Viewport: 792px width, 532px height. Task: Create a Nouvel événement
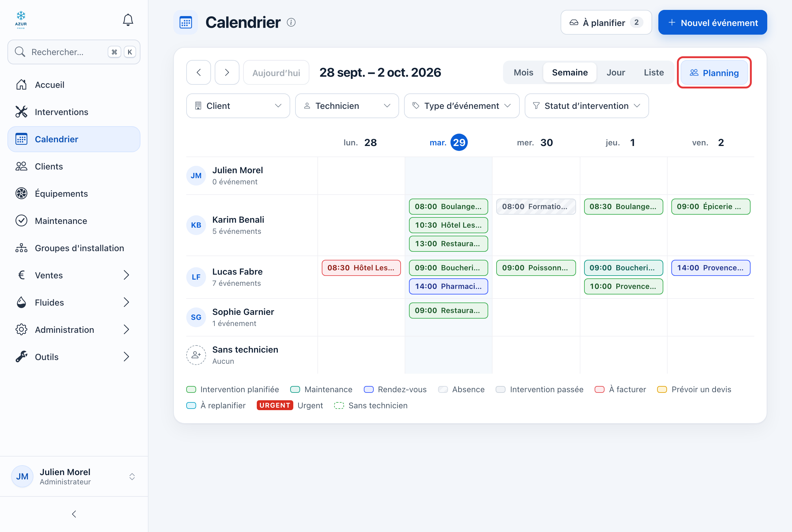(712, 22)
